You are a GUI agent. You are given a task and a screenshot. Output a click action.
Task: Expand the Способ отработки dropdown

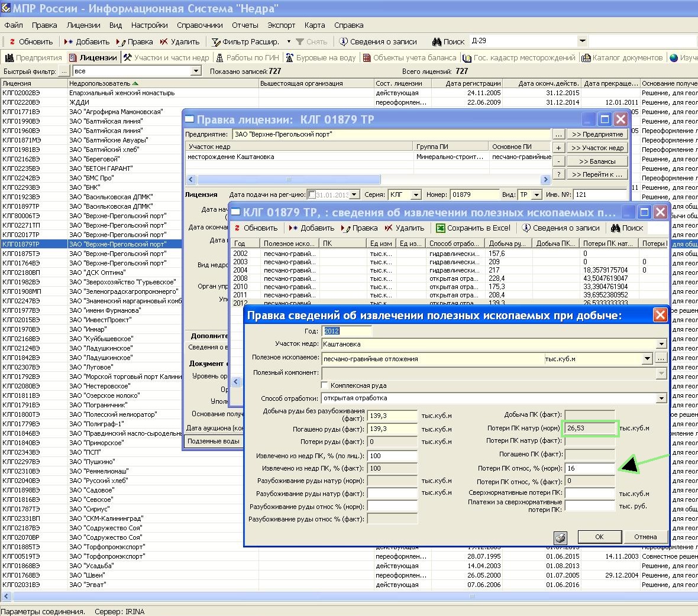pyautogui.click(x=661, y=398)
